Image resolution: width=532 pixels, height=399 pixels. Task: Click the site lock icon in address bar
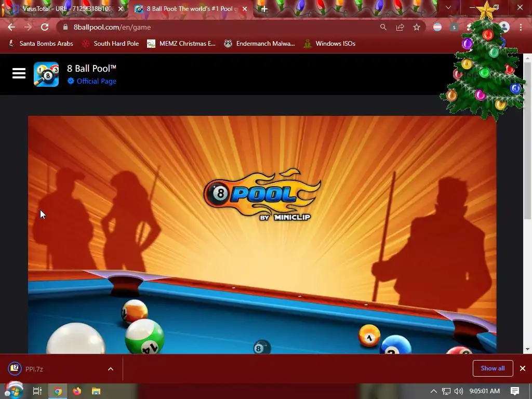point(65,27)
